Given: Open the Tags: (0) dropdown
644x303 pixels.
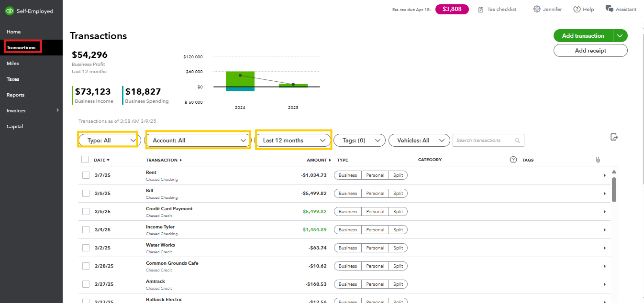Looking at the screenshot, I should pyautogui.click(x=359, y=141).
